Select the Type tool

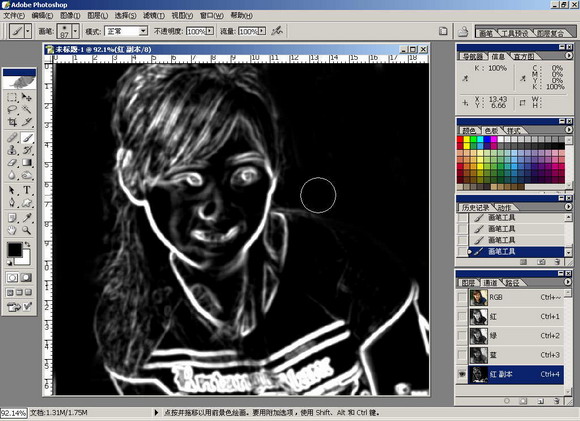(x=27, y=190)
